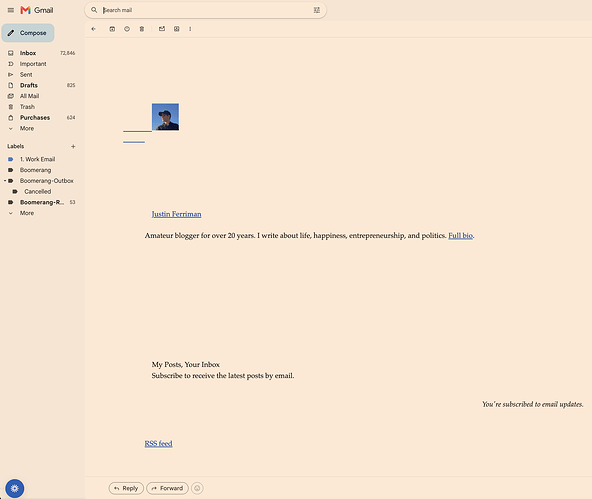Snooze this email clock icon
Screen dimensions: 592x499
pos(127,29)
